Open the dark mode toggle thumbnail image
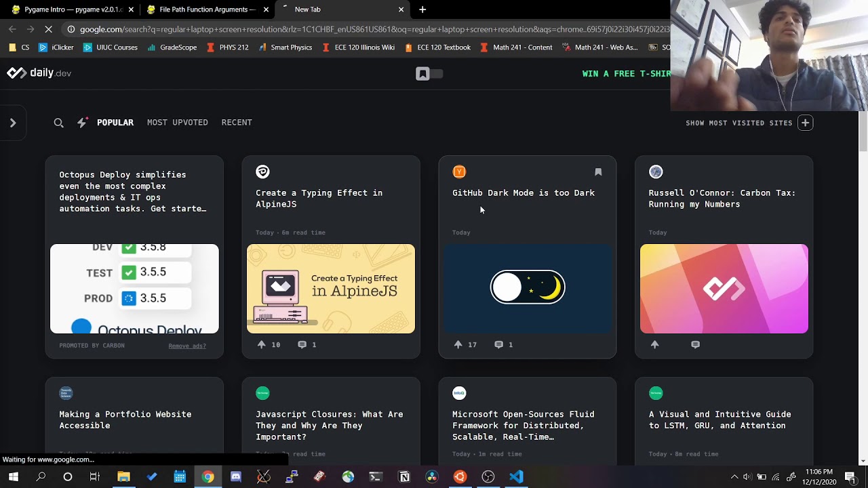 [528, 289]
